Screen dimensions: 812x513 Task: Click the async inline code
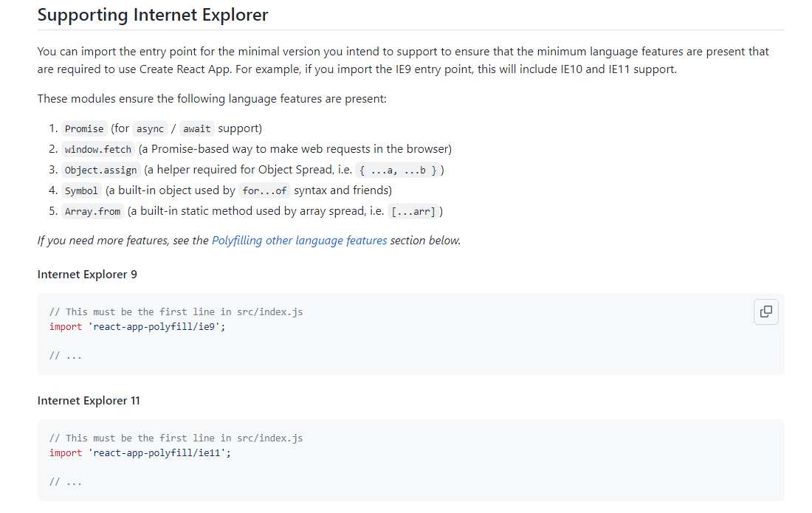click(x=150, y=128)
